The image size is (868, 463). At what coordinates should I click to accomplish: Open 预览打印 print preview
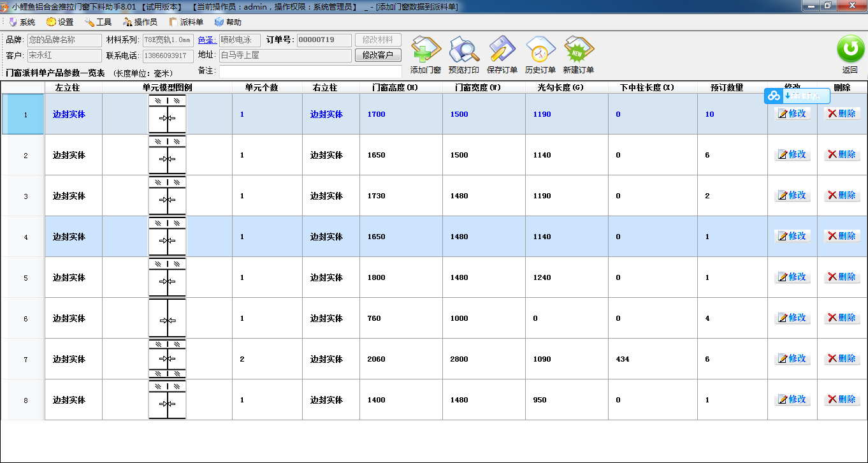click(464, 55)
